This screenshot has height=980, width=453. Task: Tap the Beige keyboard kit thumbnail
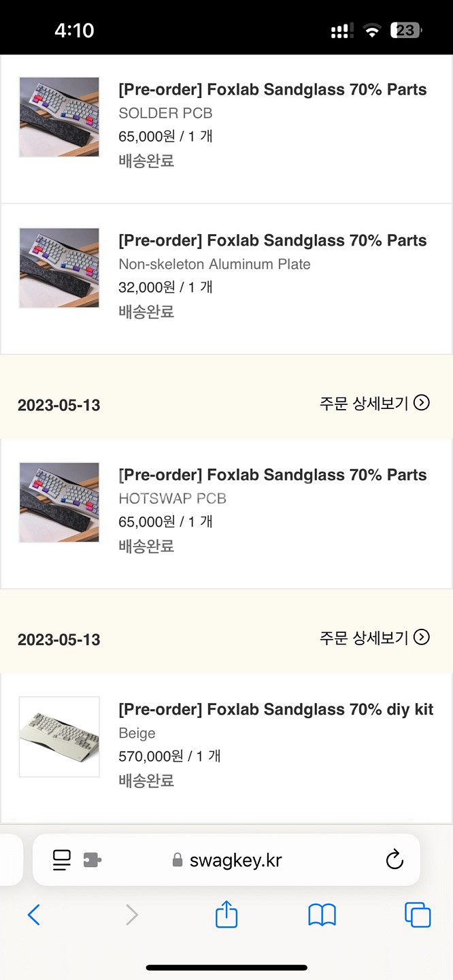coord(59,736)
